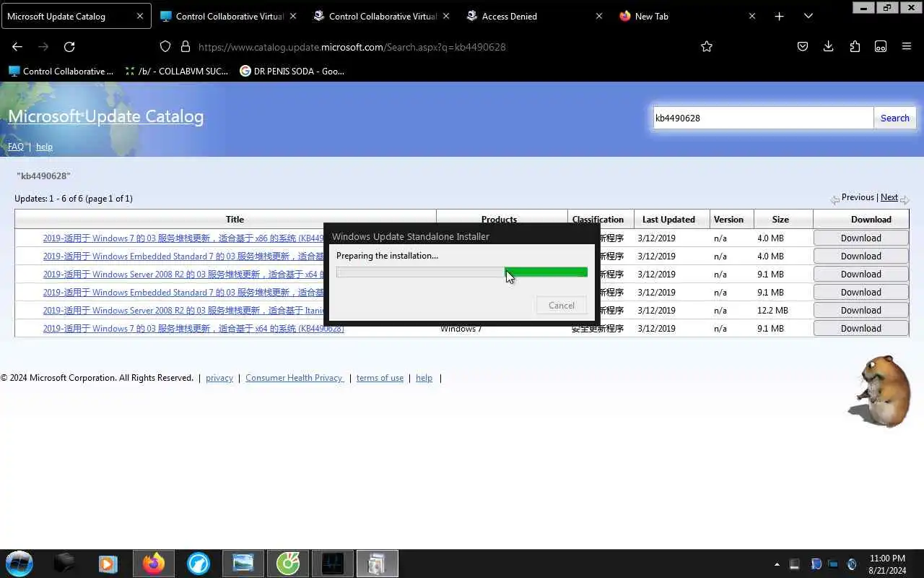Image resolution: width=924 pixels, height=578 pixels.
Task: Open the privacy footer link
Action: tap(219, 378)
